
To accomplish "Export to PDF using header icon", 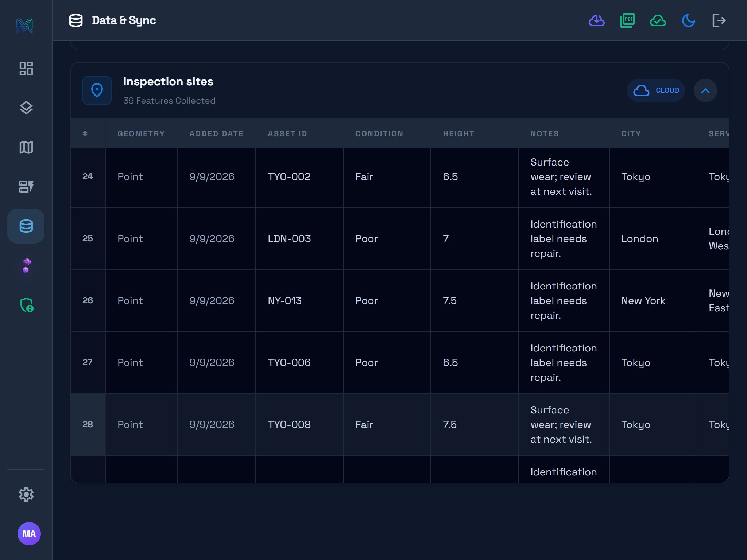I will (627, 20).
